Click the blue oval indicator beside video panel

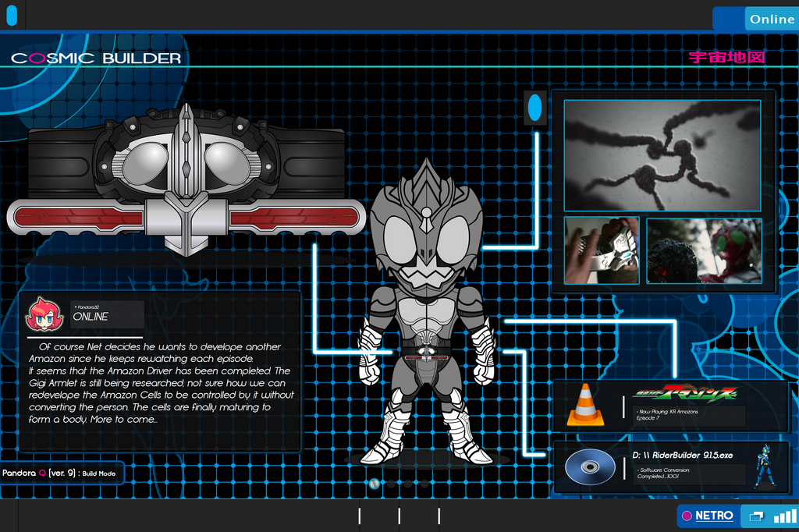[x=534, y=108]
